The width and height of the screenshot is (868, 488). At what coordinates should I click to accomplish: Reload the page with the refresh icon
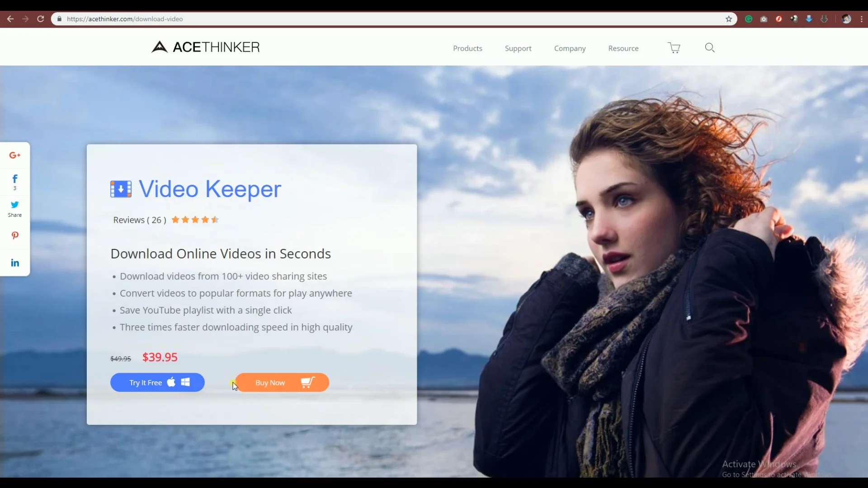(41, 19)
